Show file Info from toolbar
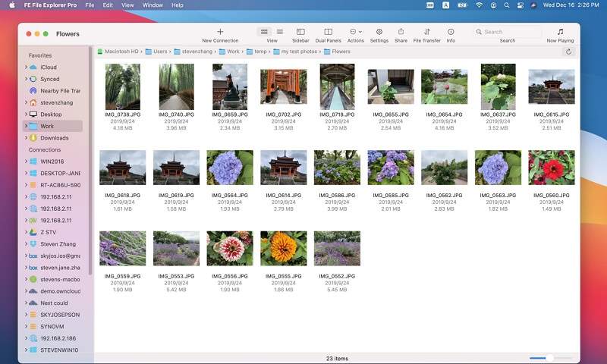This screenshot has height=364, width=607. pyautogui.click(x=451, y=32)
